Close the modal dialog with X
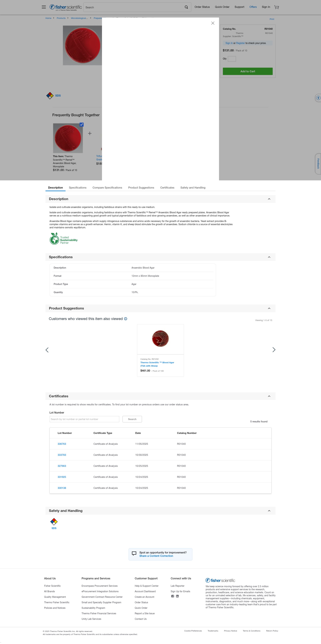Screen dimensions: 321x644 click(213, 23)
